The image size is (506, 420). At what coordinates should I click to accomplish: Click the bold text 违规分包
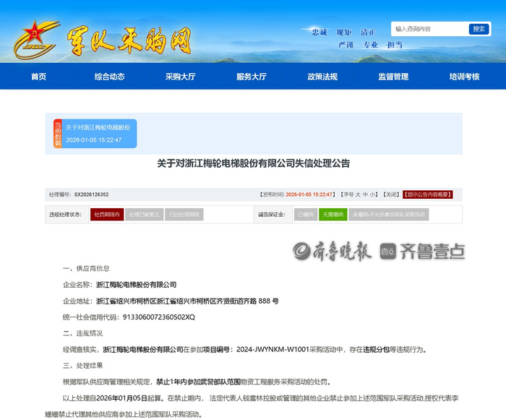coord(377,349)
